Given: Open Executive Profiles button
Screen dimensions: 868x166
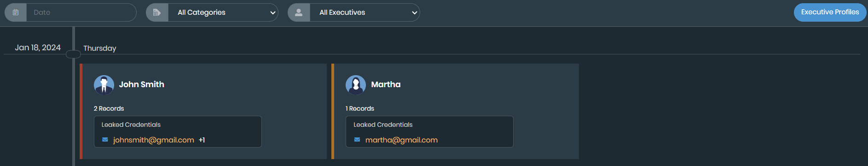Looking at the screenshot, I should [830, 12].
